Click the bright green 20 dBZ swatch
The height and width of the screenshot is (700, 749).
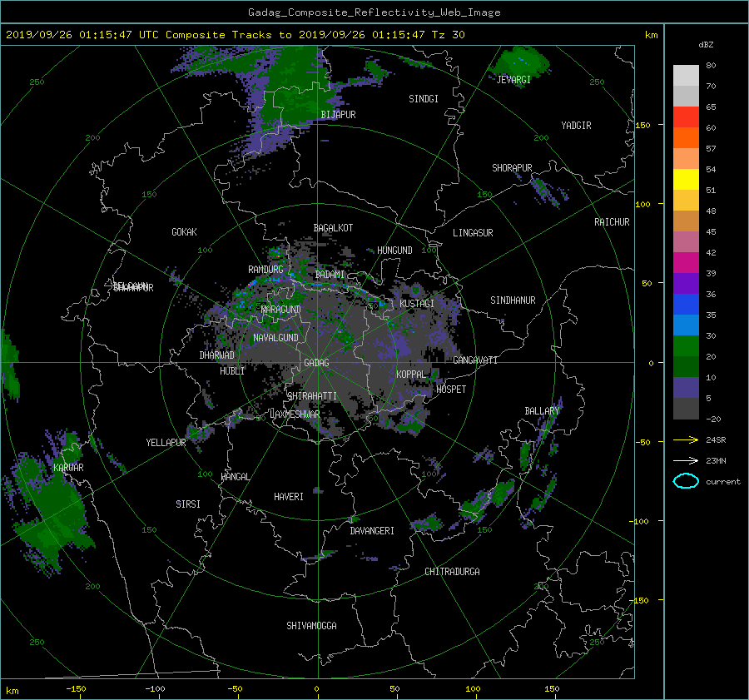tap(686, 346)
